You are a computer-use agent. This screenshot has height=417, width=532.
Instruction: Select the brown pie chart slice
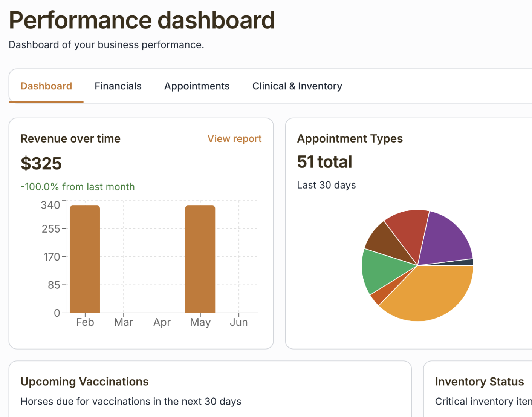tap(384, 241)
